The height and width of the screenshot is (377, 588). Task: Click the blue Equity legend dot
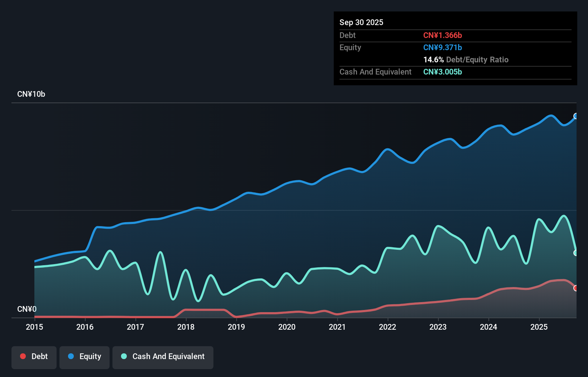tap(70, 356)
